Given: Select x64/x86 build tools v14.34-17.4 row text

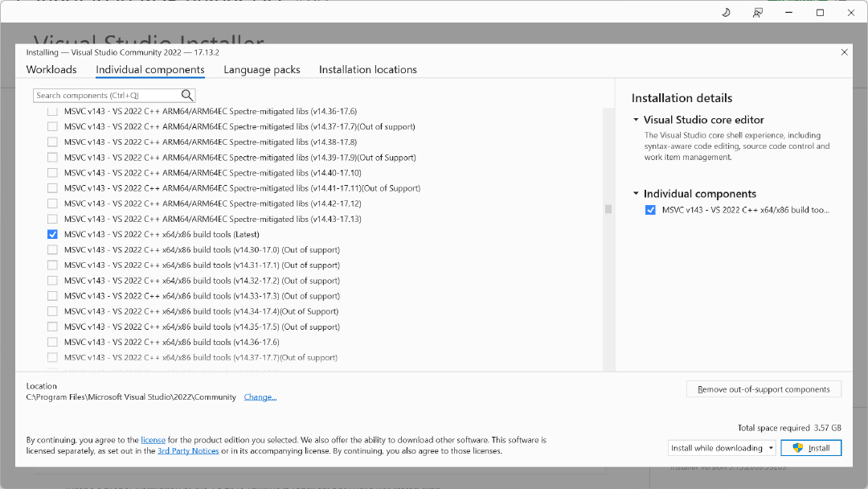Looking at the screenshot, I should coord(202,311).
